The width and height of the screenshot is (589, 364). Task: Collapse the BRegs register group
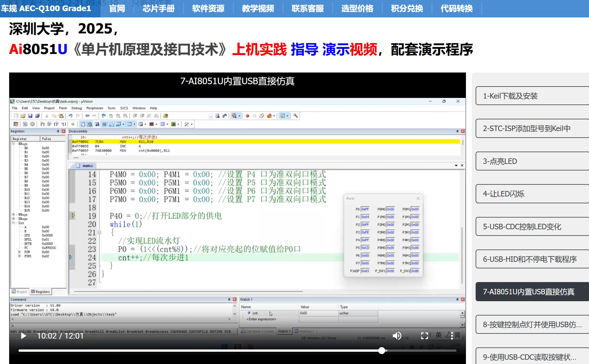(13, 144)
